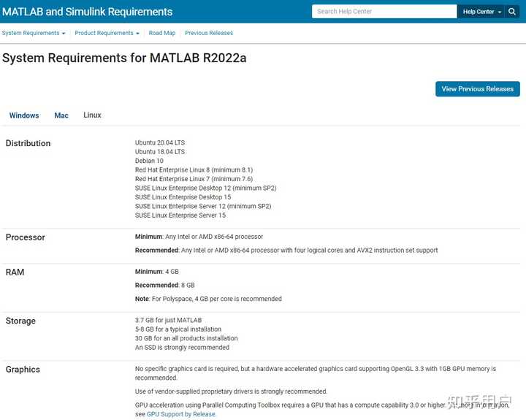Screen dimensions: 526x420
Task: Click the Graphics row heading
Action: 23,370
